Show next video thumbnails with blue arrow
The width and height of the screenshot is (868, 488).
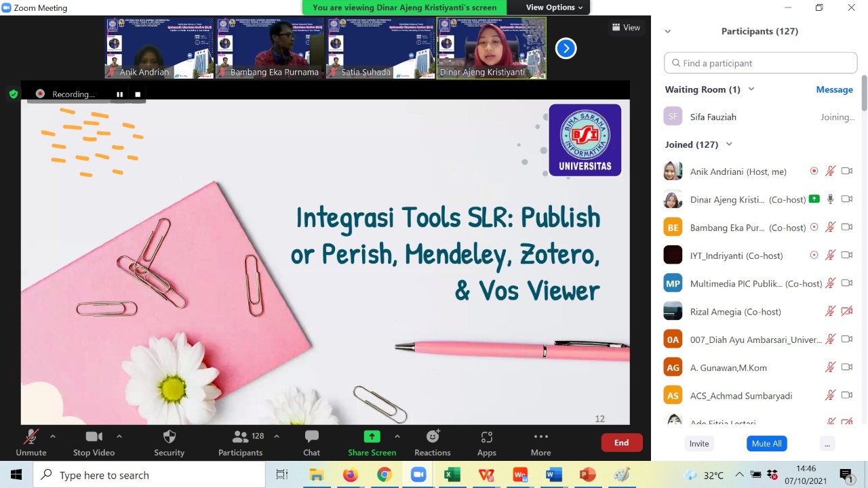566,48
